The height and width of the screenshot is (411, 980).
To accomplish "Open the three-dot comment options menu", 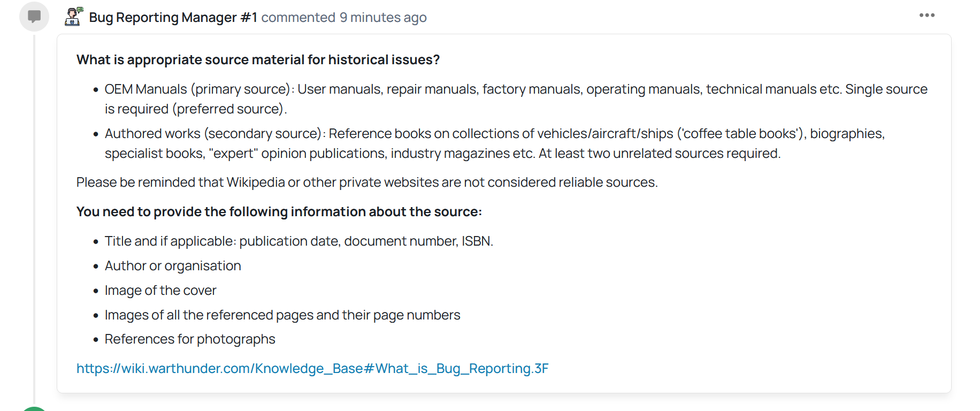I will click(927, 16).
